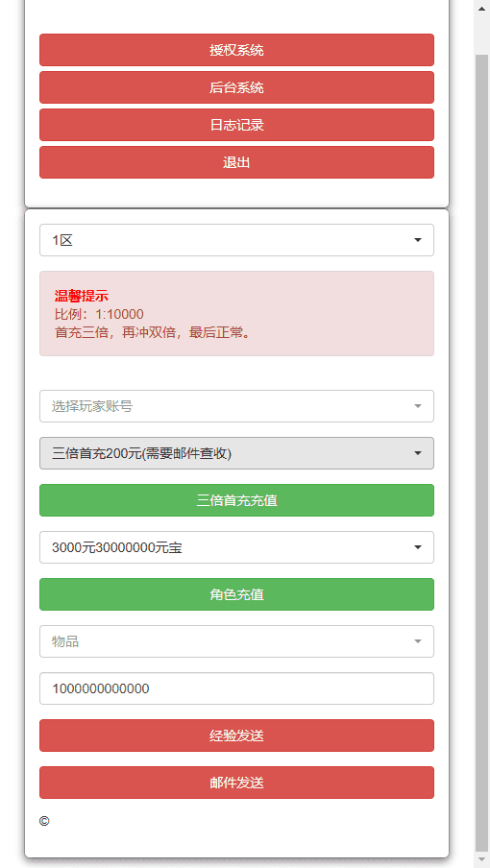The image size is (490, 868).
Task: Open the 授权系统 authorization system
Action: 236,50
